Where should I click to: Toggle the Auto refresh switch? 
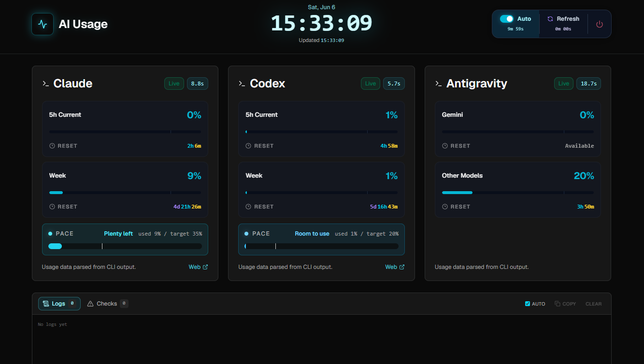pos(507,19)
